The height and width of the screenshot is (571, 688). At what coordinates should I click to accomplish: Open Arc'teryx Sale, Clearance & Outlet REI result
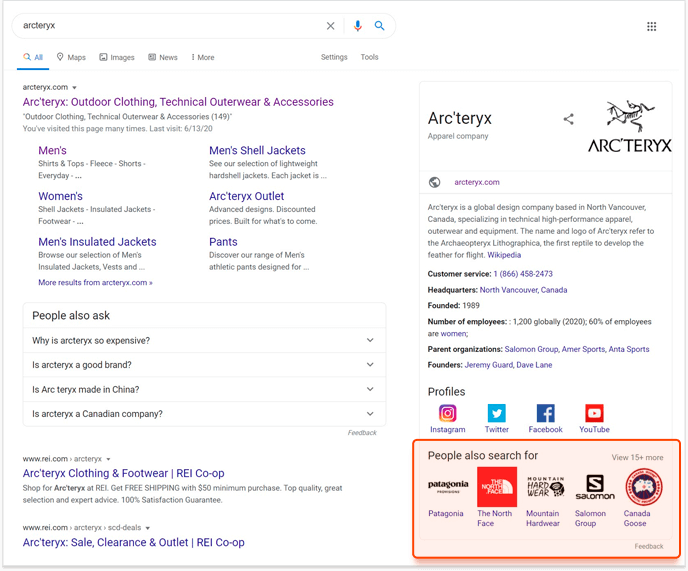pos(133,542)
